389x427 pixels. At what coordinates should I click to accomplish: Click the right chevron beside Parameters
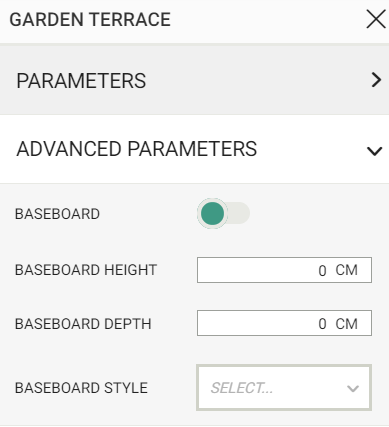coord(376,80)
